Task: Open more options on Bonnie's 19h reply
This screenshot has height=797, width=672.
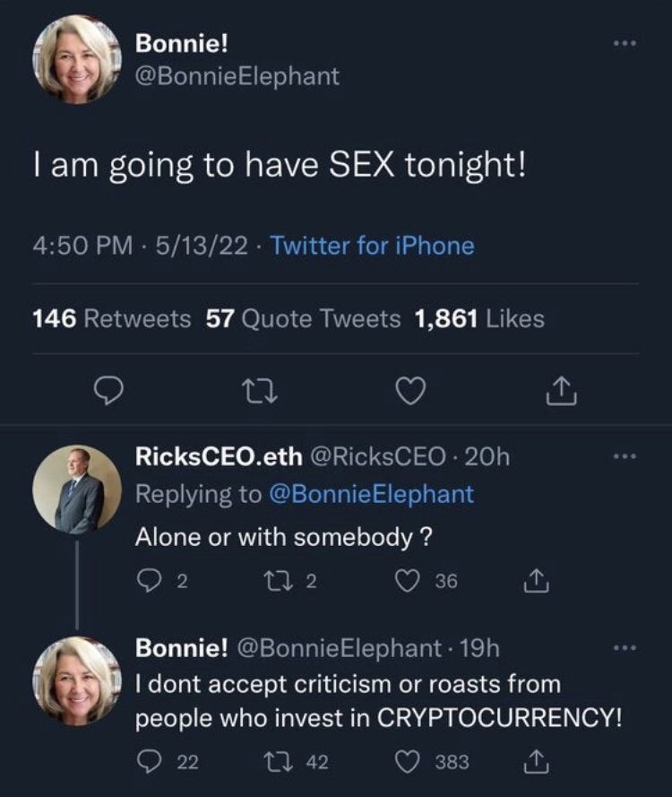Action: click(x=625, y=648)
